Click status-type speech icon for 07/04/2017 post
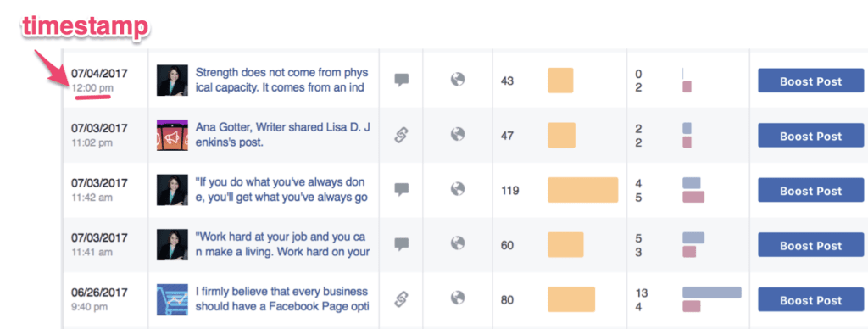The height and width of the screenshot is (329, 868). [401, 81]
